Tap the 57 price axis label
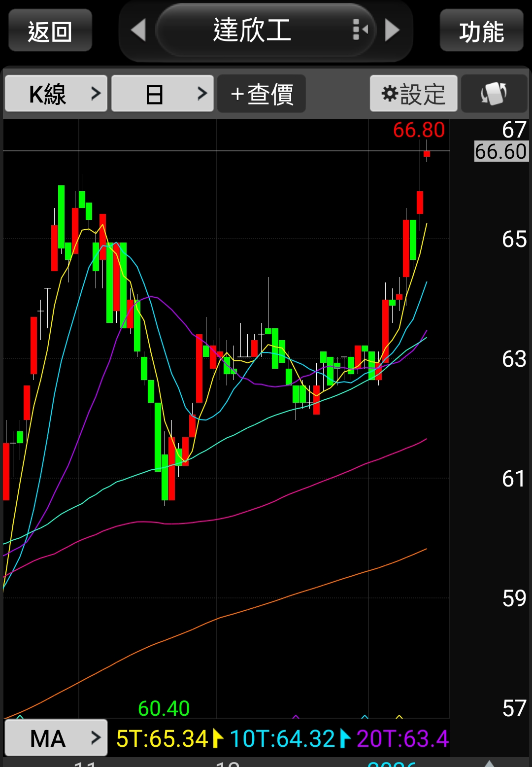Image resolution: width=532 pixels, height=767 pixels. coord(514,708)
